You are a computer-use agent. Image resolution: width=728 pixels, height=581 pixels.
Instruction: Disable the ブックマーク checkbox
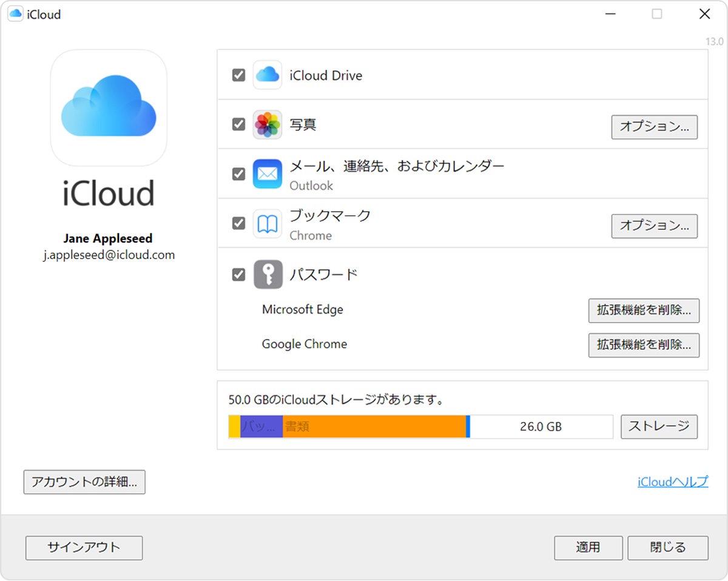[x=238, y=224]
